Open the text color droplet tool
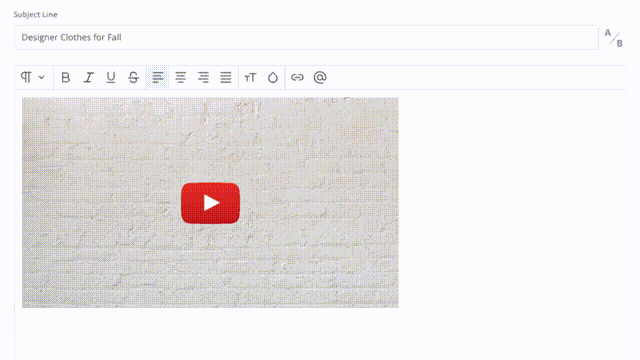The height and width of the screenshot is (360, 640). tap(273, 77)
